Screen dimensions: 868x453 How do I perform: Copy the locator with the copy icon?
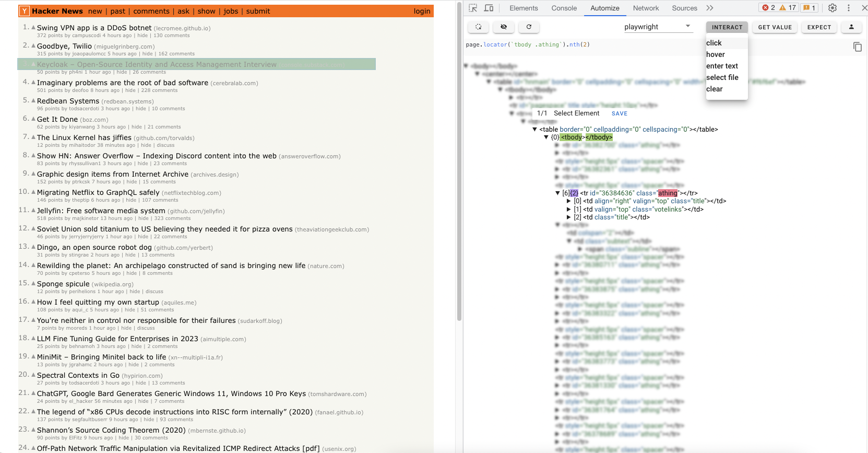click(857, 47)
